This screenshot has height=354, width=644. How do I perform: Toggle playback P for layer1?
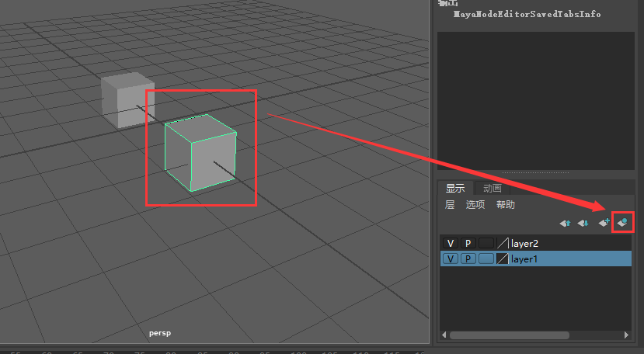coord(468,259)
